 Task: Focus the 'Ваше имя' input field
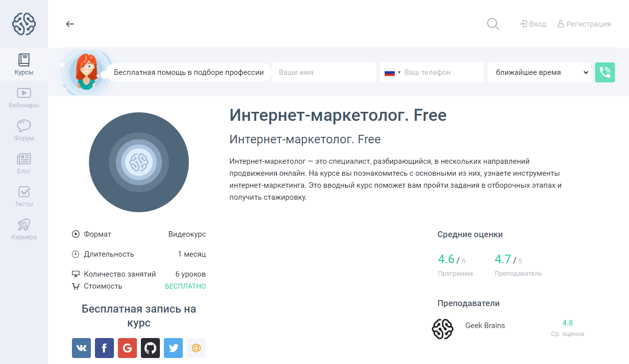point(324,72)
